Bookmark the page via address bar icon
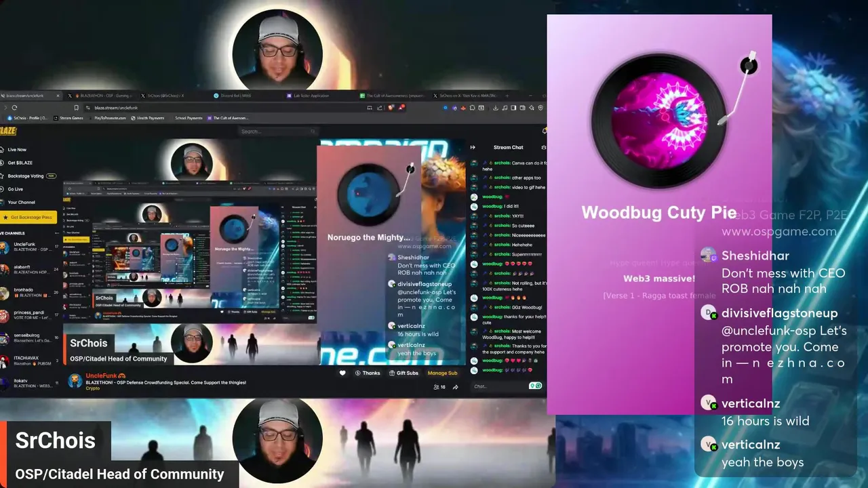 pyautogui.click(x=76, y=108)
